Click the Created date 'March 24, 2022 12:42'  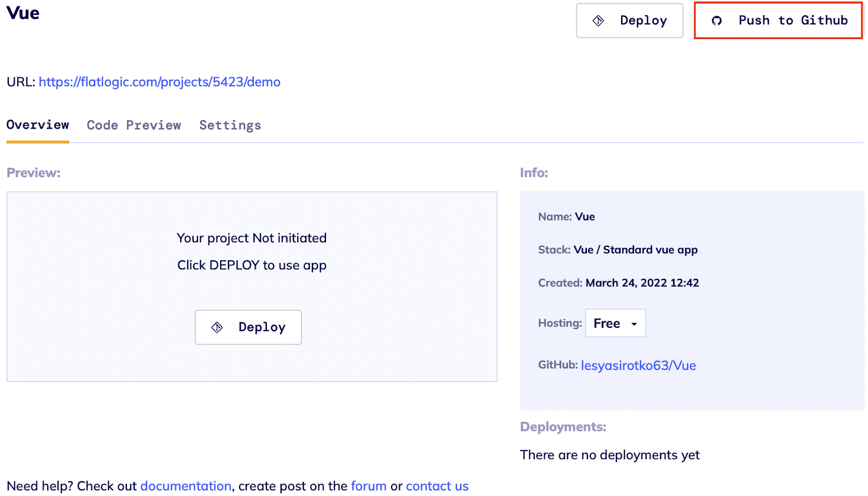tap(642, 283)
